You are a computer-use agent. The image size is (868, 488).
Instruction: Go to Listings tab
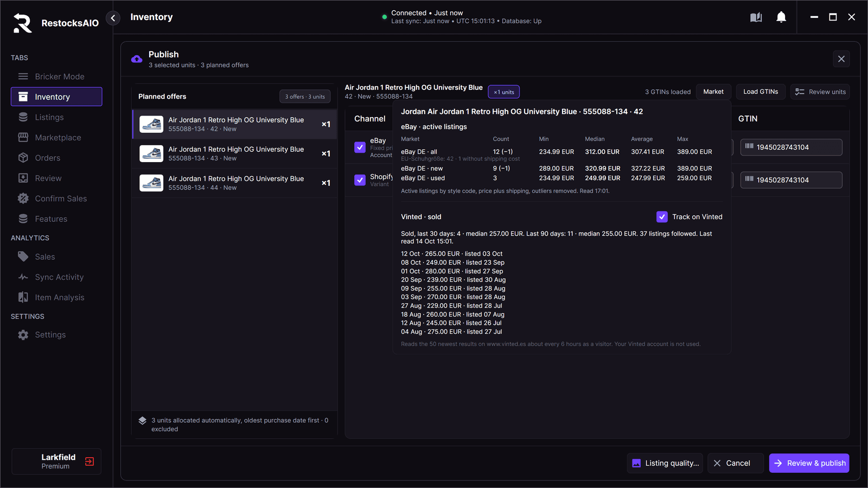[x=56, y=117]
